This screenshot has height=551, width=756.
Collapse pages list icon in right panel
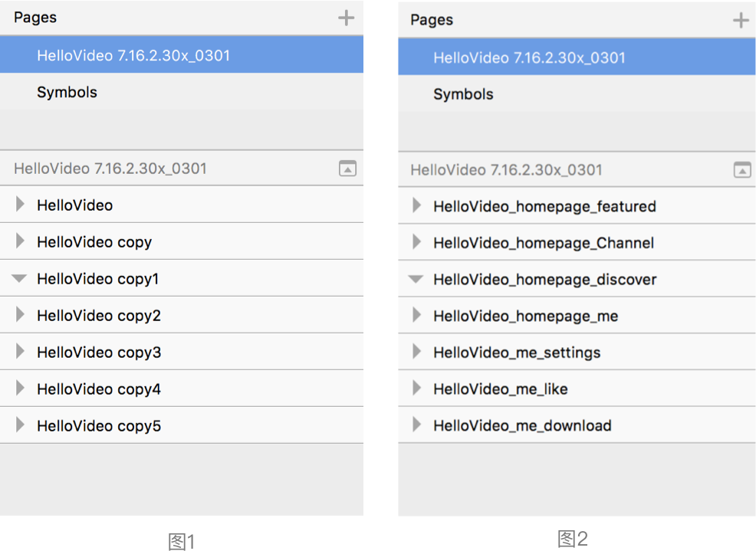click(x=742, y=170)
